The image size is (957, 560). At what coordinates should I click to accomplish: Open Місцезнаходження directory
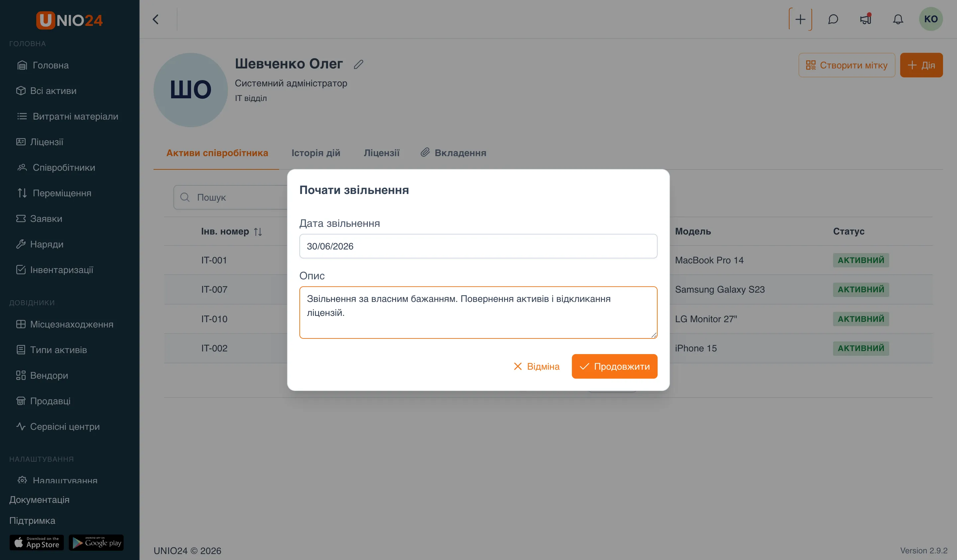coord(64,324)
